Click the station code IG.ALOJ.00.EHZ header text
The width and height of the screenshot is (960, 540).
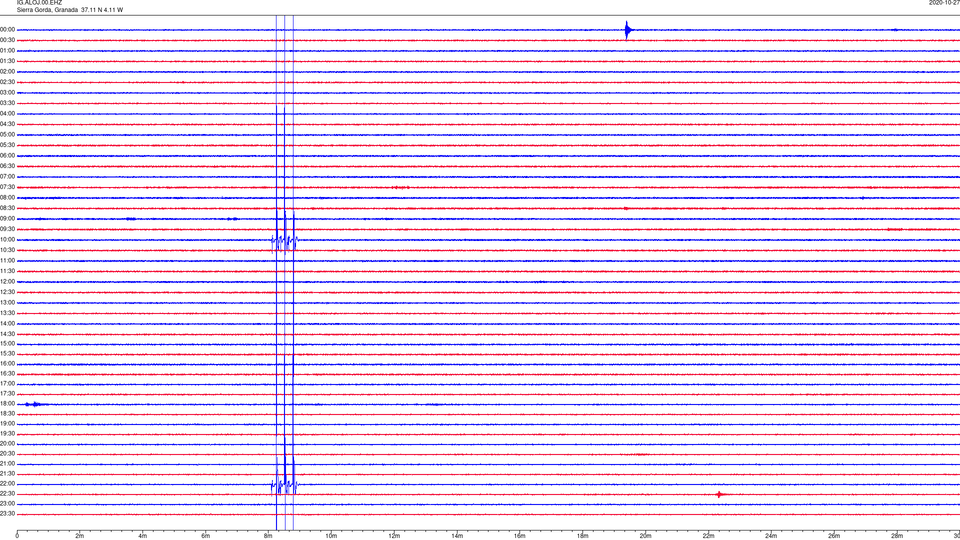click(x=39, y=3)
